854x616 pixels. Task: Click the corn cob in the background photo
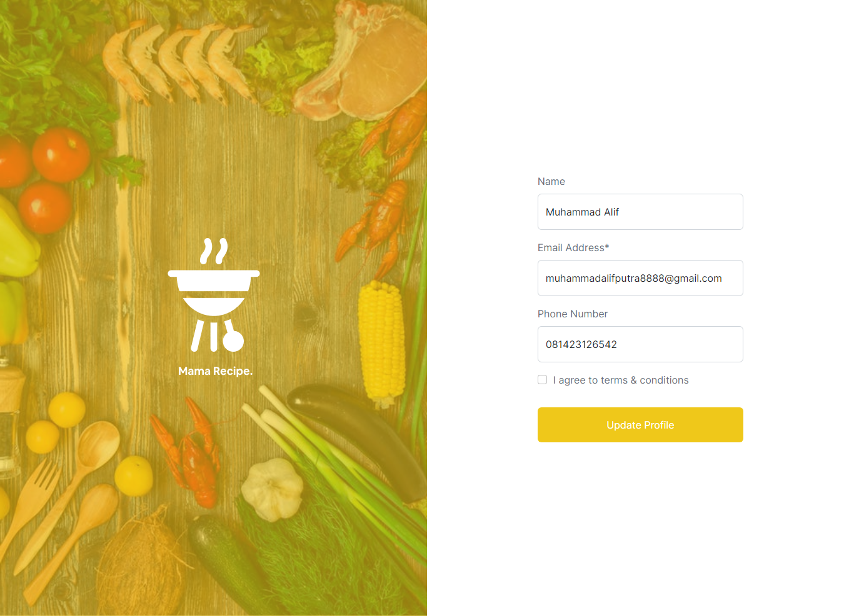381,342
